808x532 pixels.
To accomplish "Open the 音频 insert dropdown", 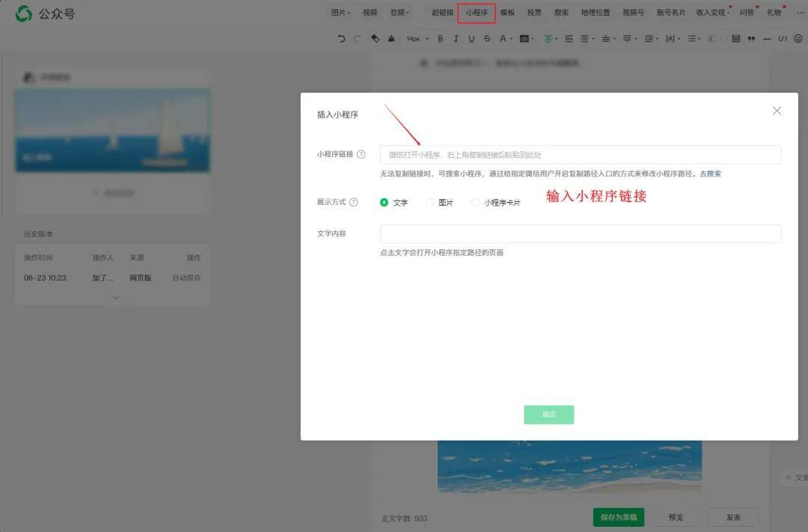I will click(x=400, y=13).
